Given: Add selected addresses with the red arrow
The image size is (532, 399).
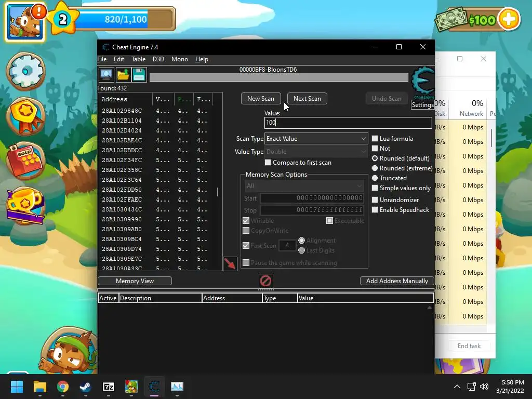Looking at the screenshot, I should click(x=230, y=263).
